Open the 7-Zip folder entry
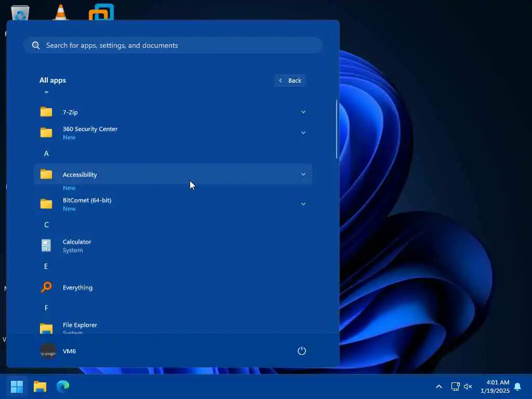 (x=172, y=112)
